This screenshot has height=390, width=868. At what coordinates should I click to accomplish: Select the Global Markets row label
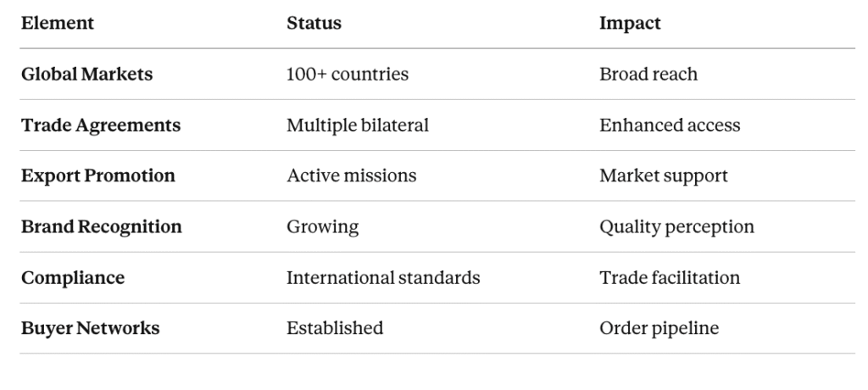pyautogui.click(x=86, y=75)
